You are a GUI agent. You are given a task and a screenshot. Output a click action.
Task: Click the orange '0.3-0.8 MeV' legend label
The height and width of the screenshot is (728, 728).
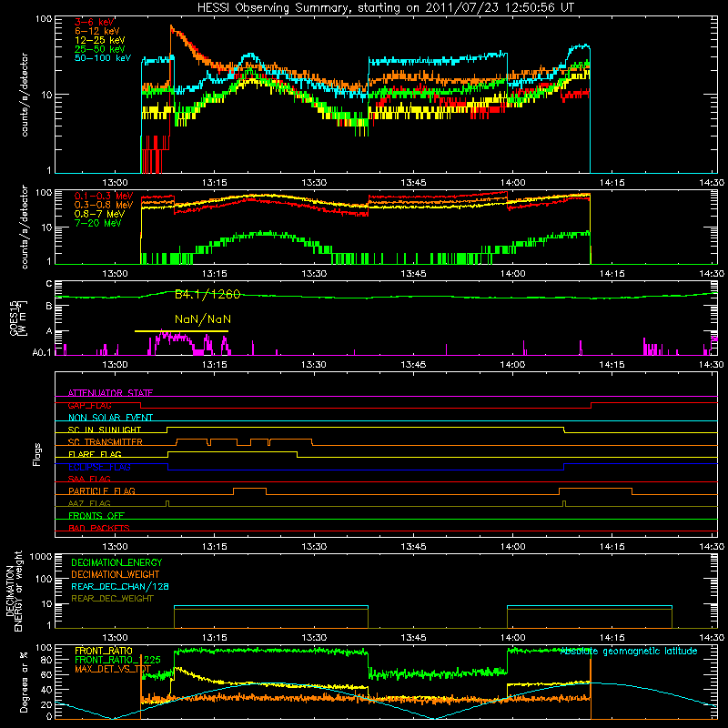click(104, 205)
